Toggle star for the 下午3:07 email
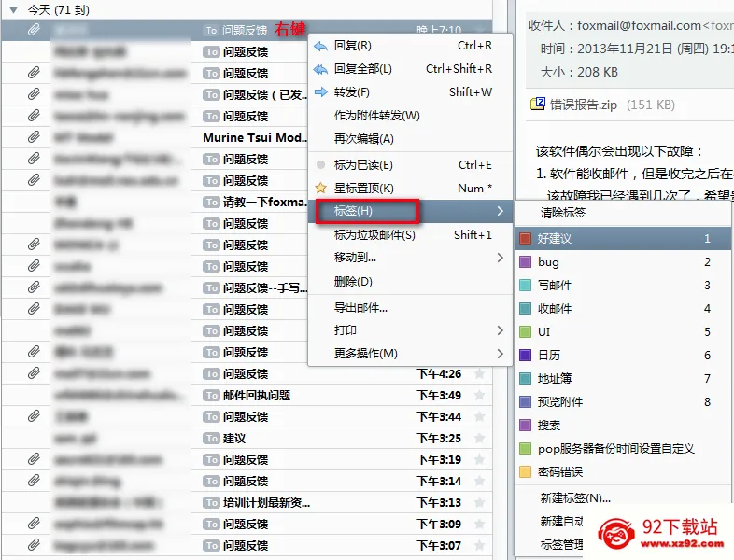This screenshot has width=734, height=560. (479, 545)
